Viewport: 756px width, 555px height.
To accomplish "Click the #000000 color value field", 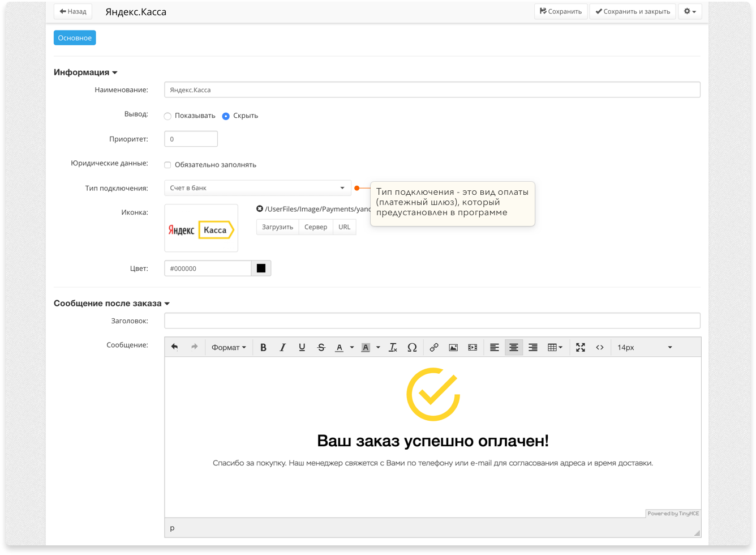I will coord(208,268).
